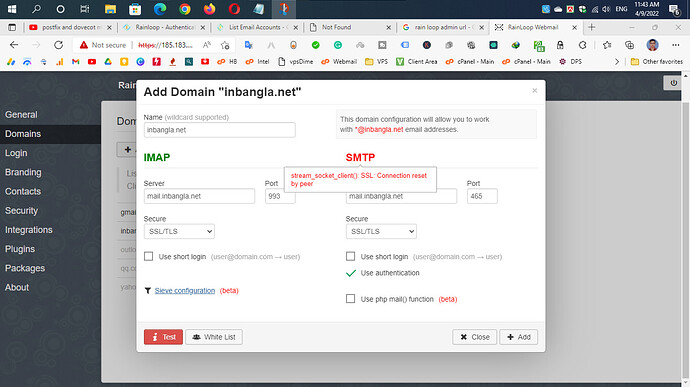This screenshot has width=690, height=387.
Task: Open Other favorites folder
Action: click(657, 62)
